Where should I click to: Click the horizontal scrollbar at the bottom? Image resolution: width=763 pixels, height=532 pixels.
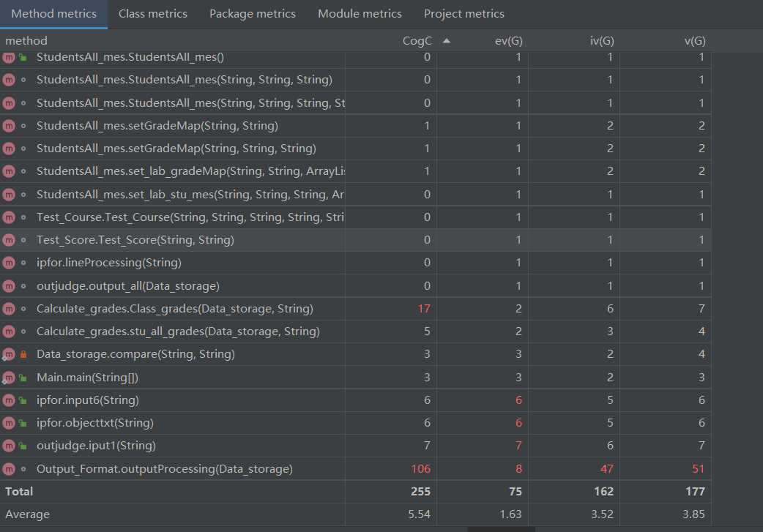(x=502, y=528)
